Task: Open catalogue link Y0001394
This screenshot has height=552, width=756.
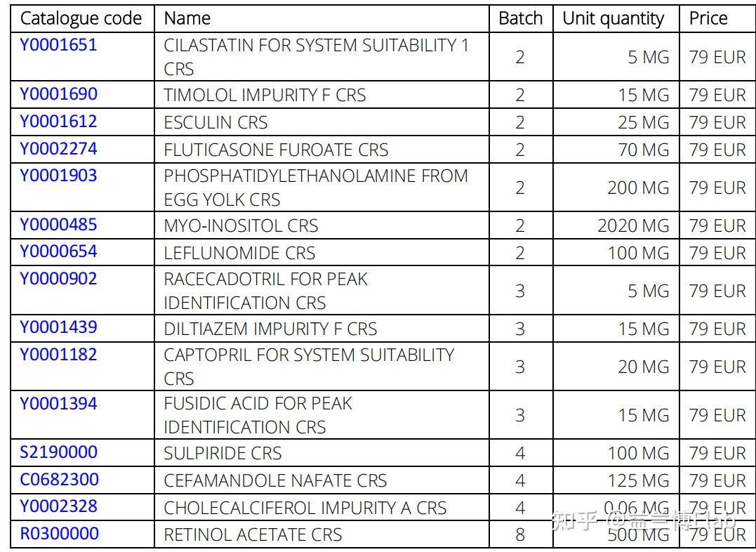Action: [58, 403]
